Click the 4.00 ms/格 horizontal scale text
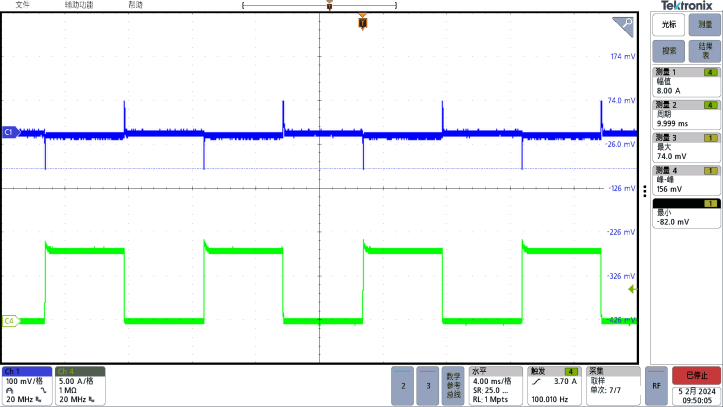Image resolution: width=723 pixels, height=407 pixels. (x=492, y=381)
